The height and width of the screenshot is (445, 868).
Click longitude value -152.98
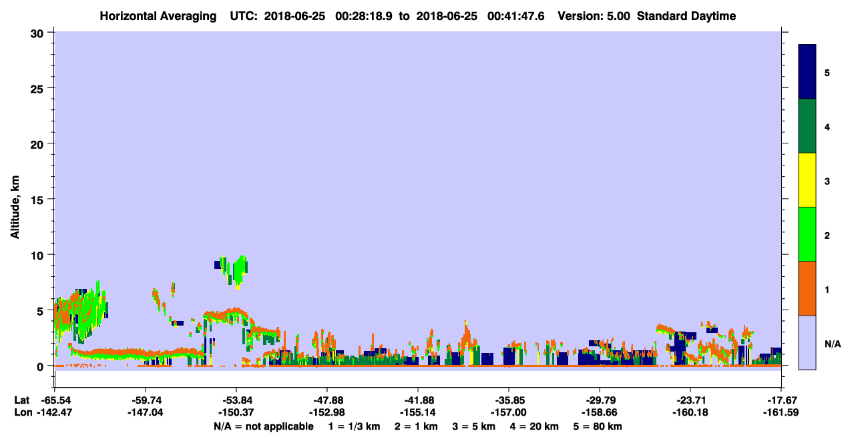(327, 412)
